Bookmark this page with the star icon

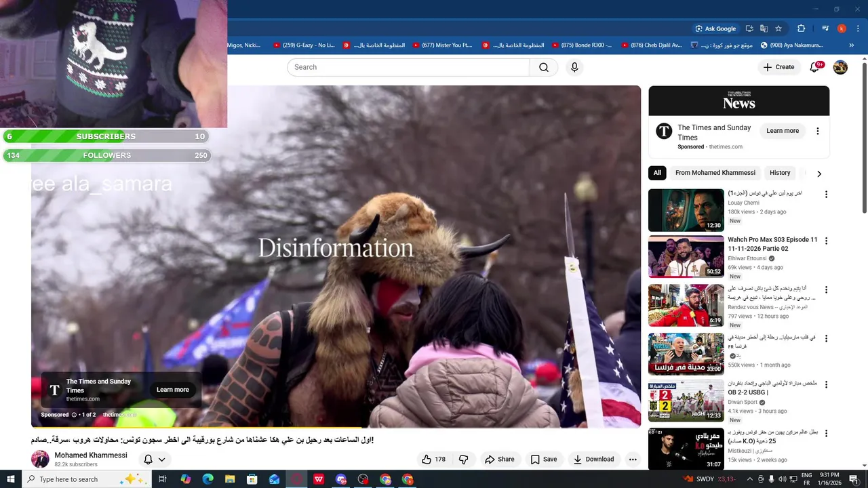click(x=778, y=28)
